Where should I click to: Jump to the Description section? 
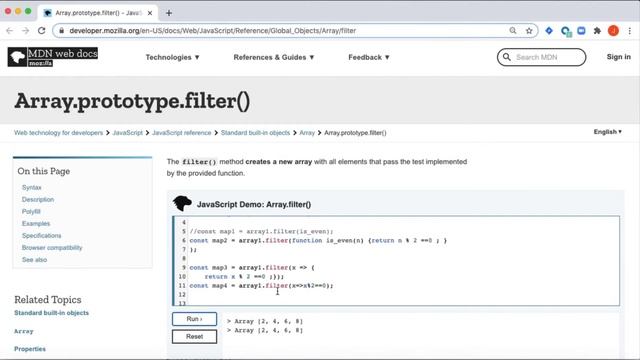[38, 200]
